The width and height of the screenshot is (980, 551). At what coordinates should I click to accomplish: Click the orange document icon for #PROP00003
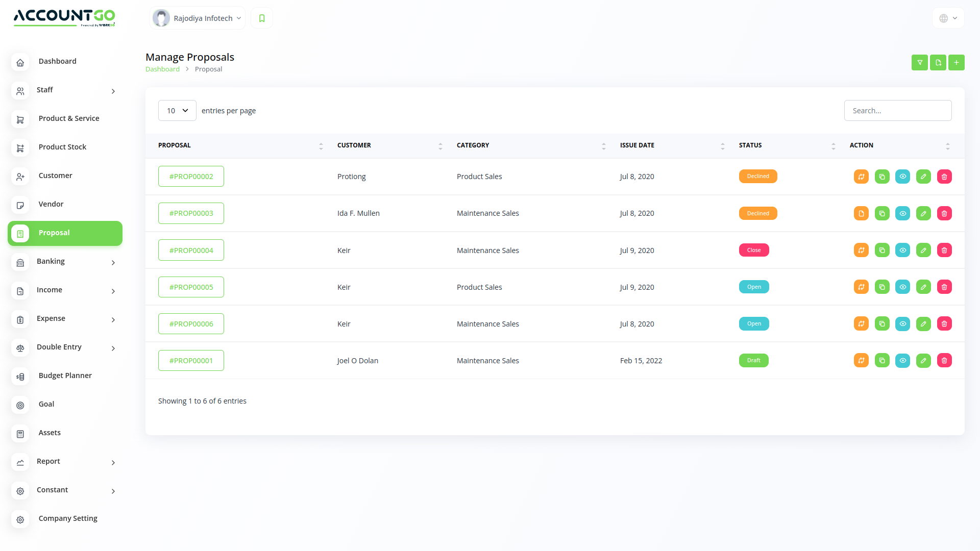tap(861, 213)
